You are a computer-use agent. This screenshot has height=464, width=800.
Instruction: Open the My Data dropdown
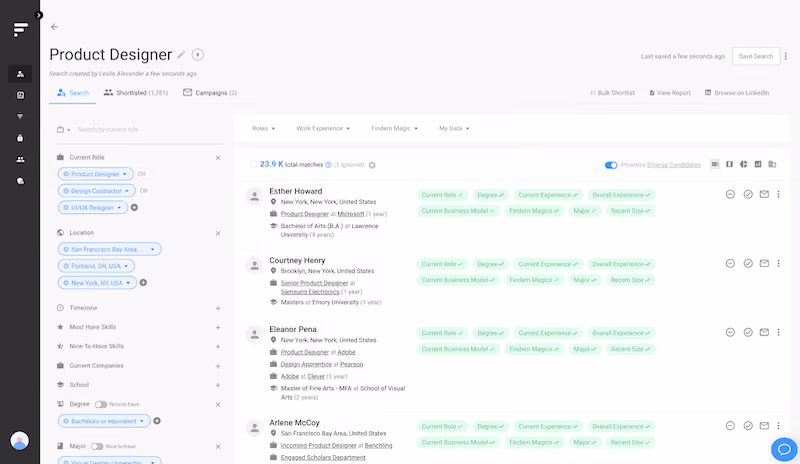[x=454, y=129]
